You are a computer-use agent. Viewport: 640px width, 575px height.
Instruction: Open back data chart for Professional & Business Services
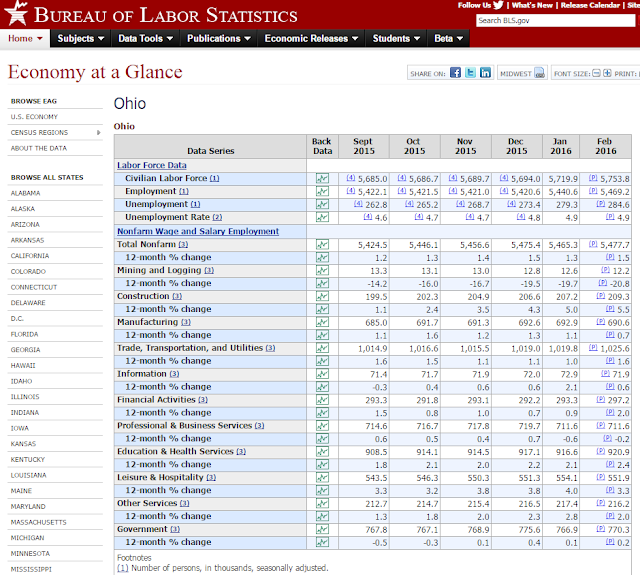tap(322, 426)
